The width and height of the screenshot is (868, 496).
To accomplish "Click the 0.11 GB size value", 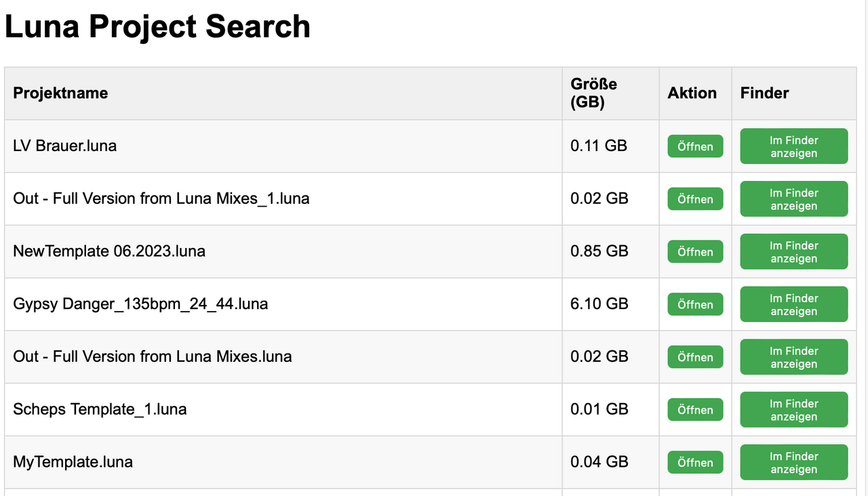I will point(599,146).
